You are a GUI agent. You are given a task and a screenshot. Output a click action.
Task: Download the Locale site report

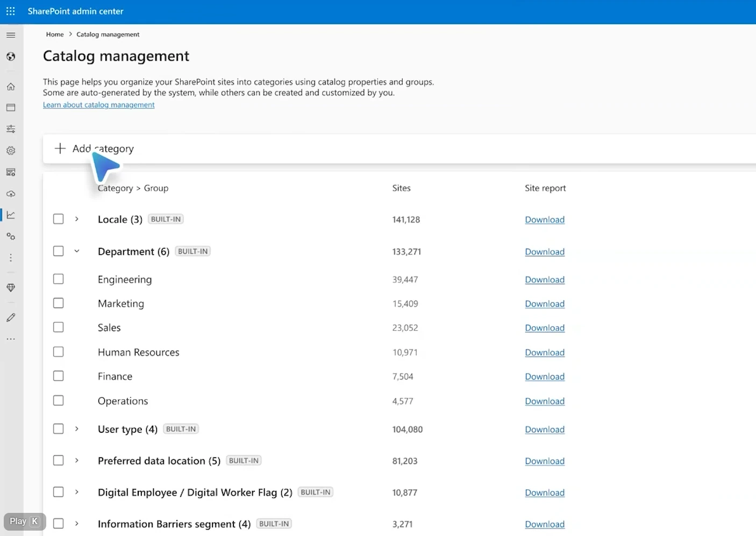click(x=545, y=219)
